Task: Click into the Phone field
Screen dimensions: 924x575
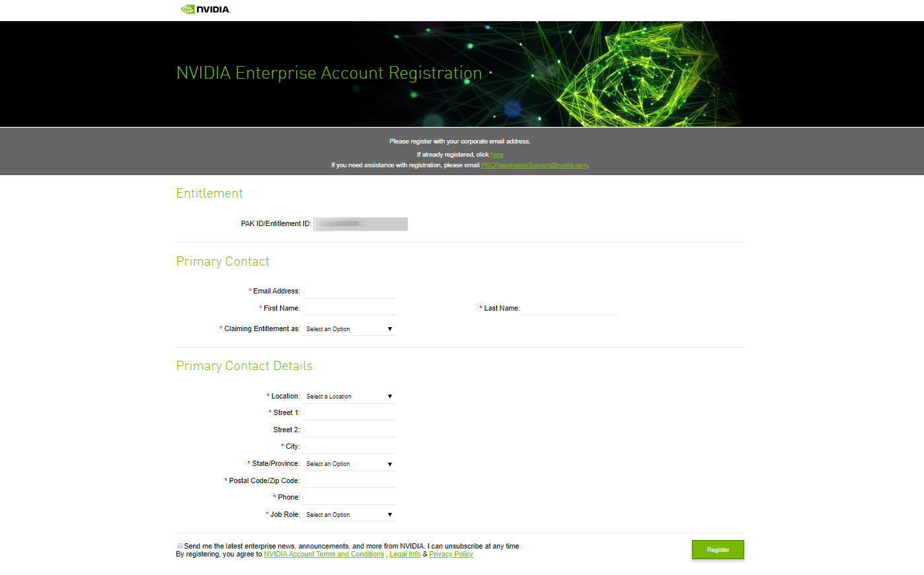Action: pos(348,497)
